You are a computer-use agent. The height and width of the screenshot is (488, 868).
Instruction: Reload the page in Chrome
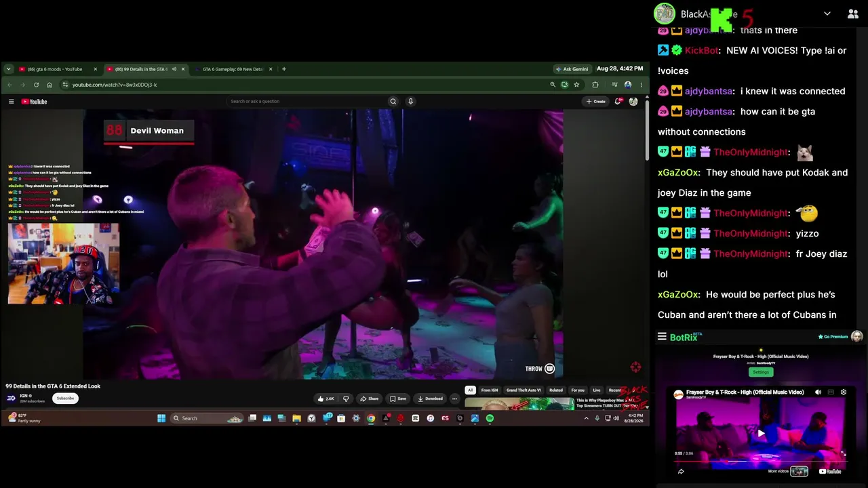point(36,85)
